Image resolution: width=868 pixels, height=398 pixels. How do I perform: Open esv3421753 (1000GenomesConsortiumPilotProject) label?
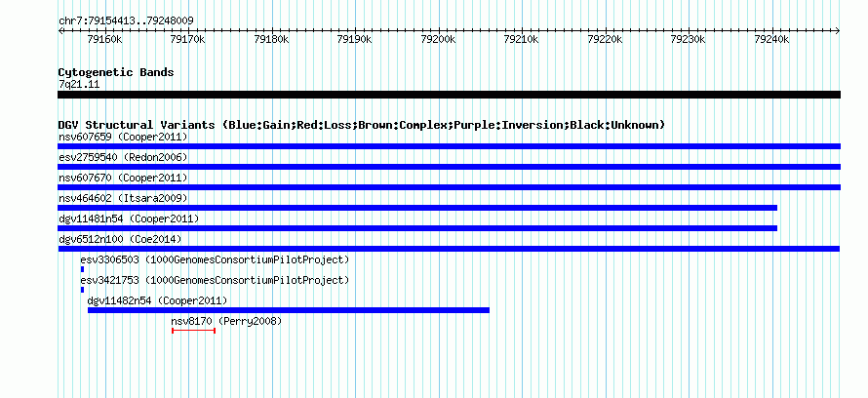[x=215, y=280]
